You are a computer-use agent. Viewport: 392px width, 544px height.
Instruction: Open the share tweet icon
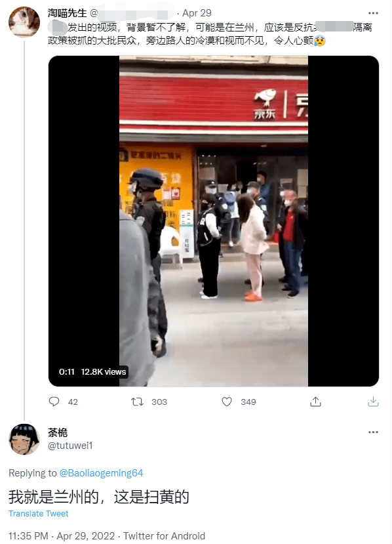[x=315, y=402]
